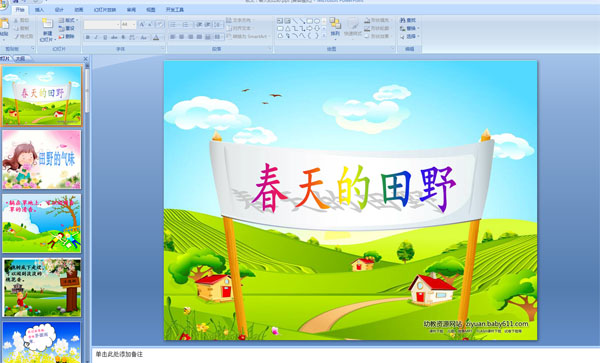The width and height of the screenshot is (600, 363).
Task: Toggle Bold formatting button
Action: coord(88,37)
